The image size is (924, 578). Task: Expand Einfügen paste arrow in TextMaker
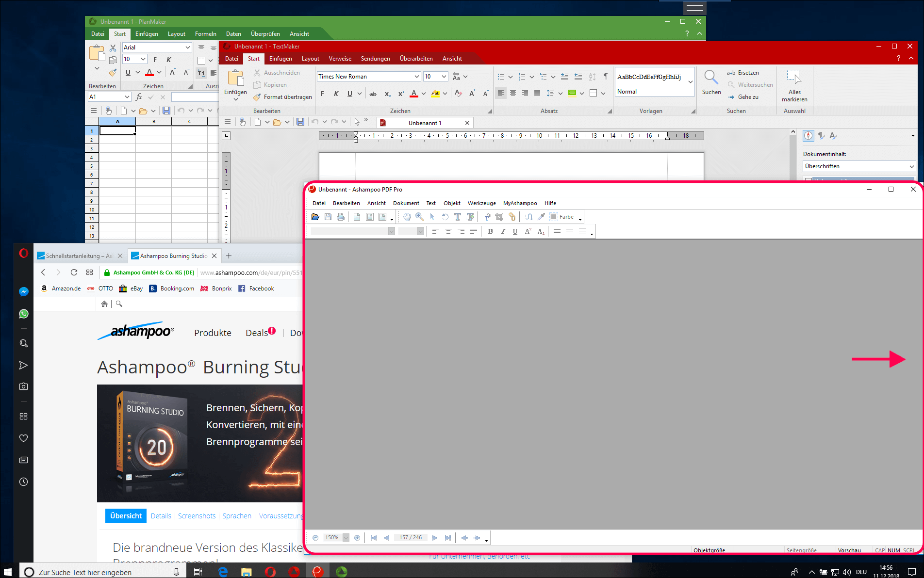236,99
